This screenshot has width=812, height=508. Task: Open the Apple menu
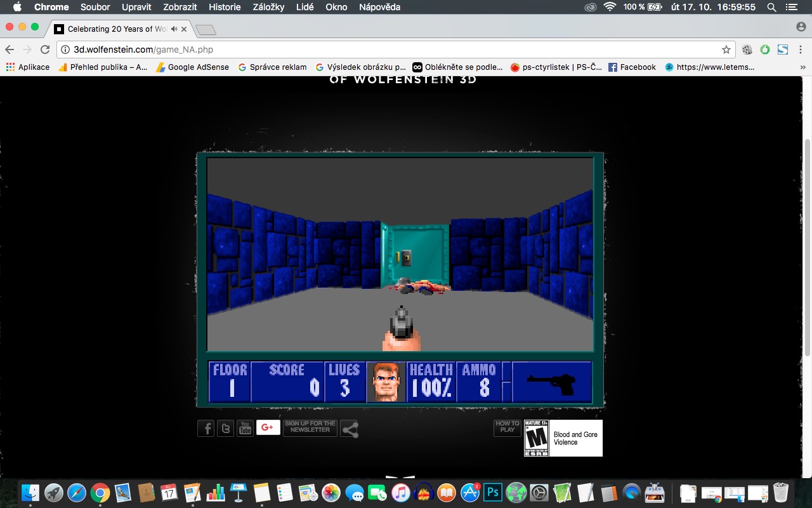pos(17,7)
